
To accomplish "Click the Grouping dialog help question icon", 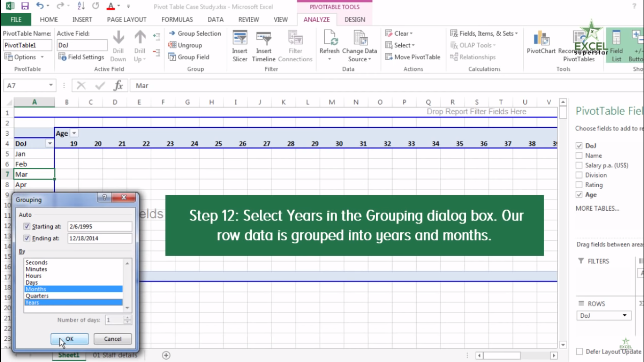I will point(105,197).
